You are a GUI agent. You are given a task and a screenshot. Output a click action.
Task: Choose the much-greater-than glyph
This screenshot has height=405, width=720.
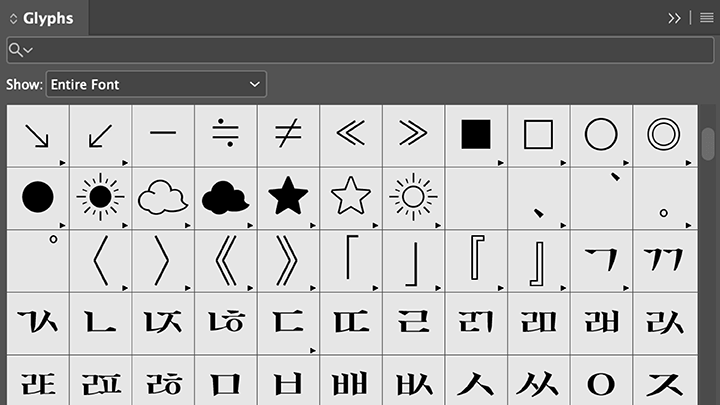[413, 135]
